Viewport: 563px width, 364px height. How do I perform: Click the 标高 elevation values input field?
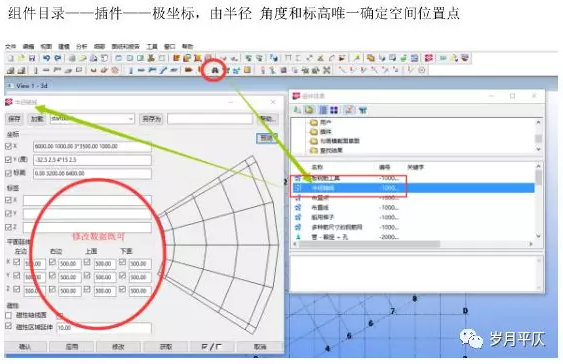tap(92, 173)
